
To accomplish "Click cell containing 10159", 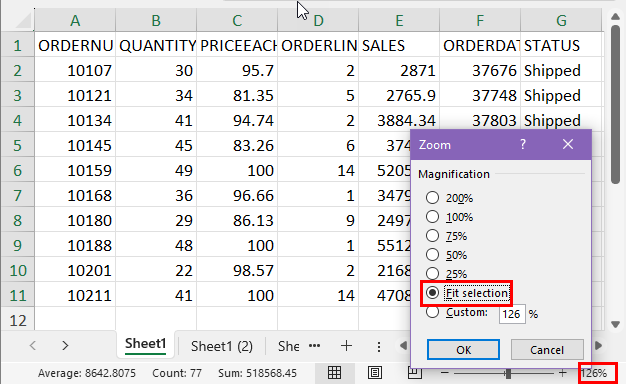I will pos(75,170).
